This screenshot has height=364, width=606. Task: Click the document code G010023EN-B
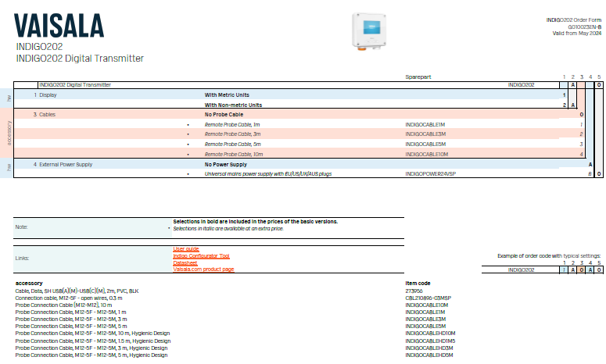click(584, 27)
